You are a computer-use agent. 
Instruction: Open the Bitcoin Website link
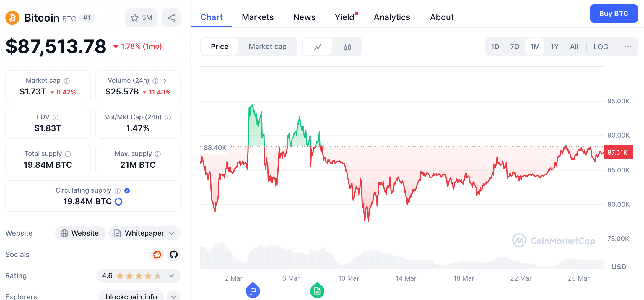pyautogui.click(x=80, y=233)
